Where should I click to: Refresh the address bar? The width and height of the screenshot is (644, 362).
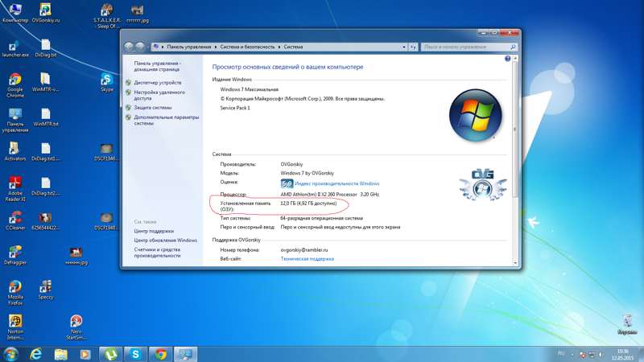coord(413,47)
